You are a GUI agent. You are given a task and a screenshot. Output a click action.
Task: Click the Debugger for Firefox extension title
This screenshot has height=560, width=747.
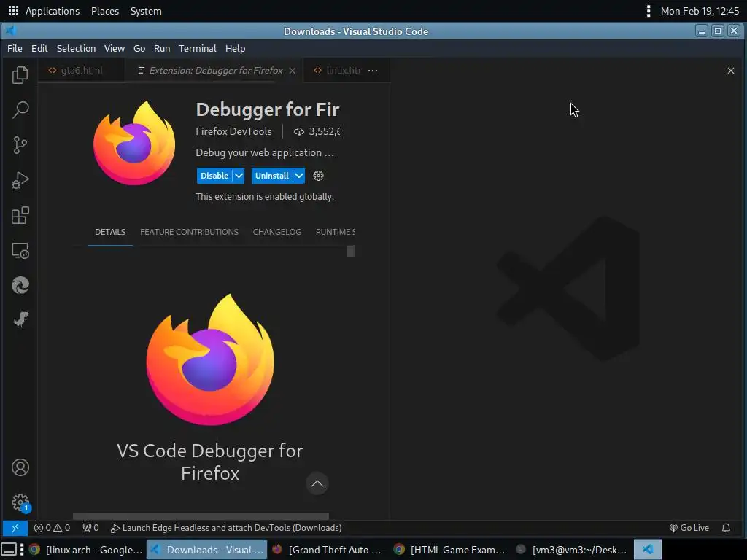coord(268,109)
